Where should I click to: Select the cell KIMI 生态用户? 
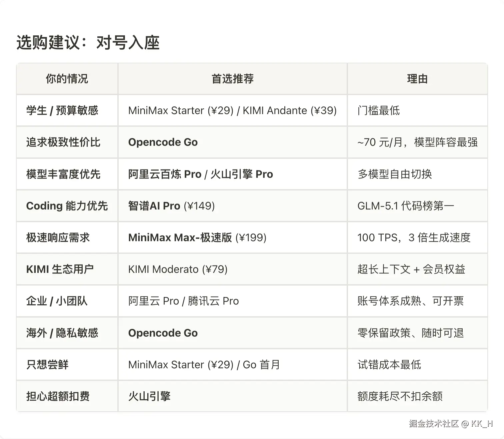point(67,269)
